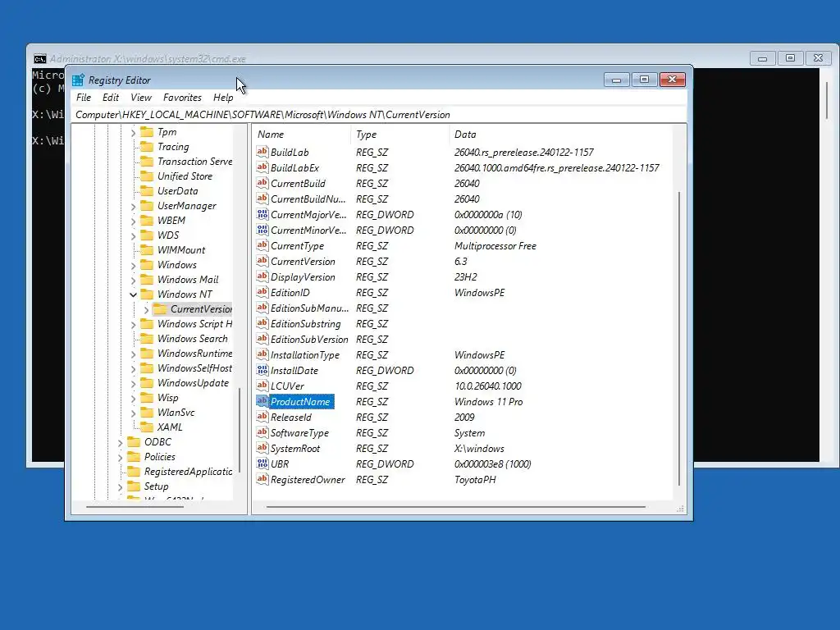Viewport: 840px width, 630px height.
Task: Select the WIMMount key
Action: [x=181, y=250]
